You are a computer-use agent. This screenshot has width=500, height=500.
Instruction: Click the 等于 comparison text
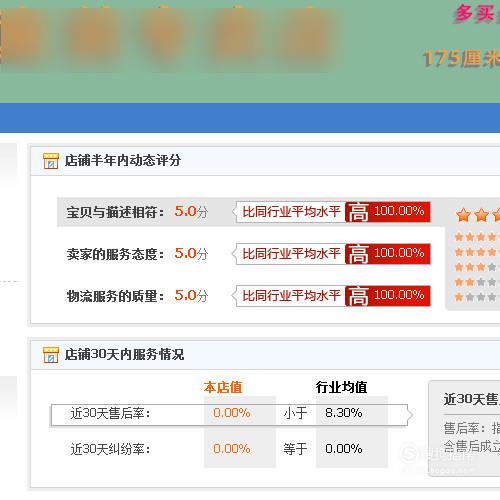(x=295, y=449)
